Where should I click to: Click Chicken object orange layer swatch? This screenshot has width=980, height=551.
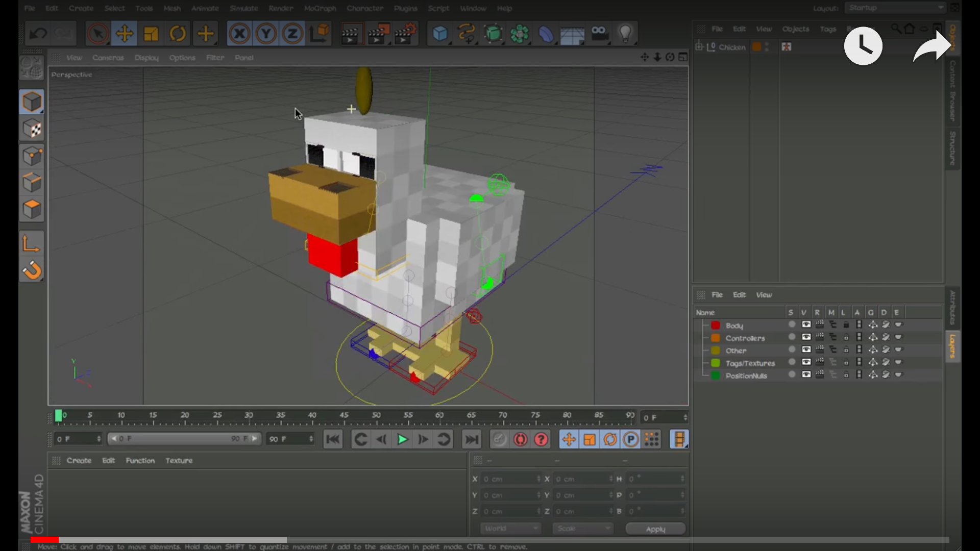[x=756, y=47]
